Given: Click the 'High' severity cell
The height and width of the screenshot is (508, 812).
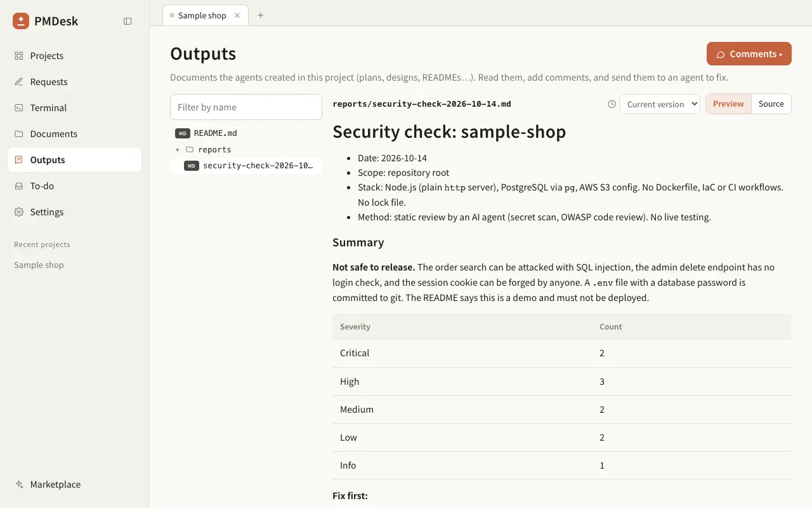Looking at the screenshot, I should click(x=350, y=382).
